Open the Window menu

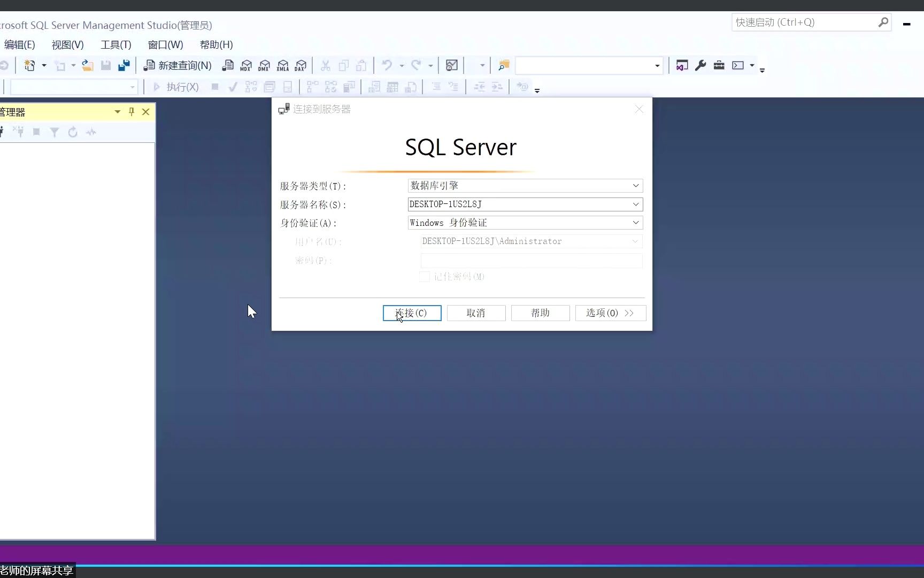point(165,45)
